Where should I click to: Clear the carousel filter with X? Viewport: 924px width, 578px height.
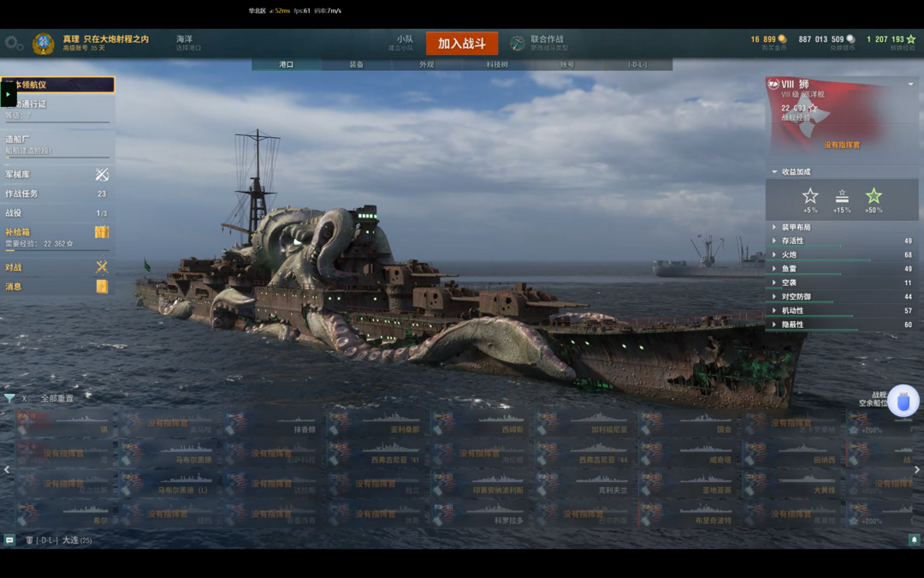pos(24,399)
